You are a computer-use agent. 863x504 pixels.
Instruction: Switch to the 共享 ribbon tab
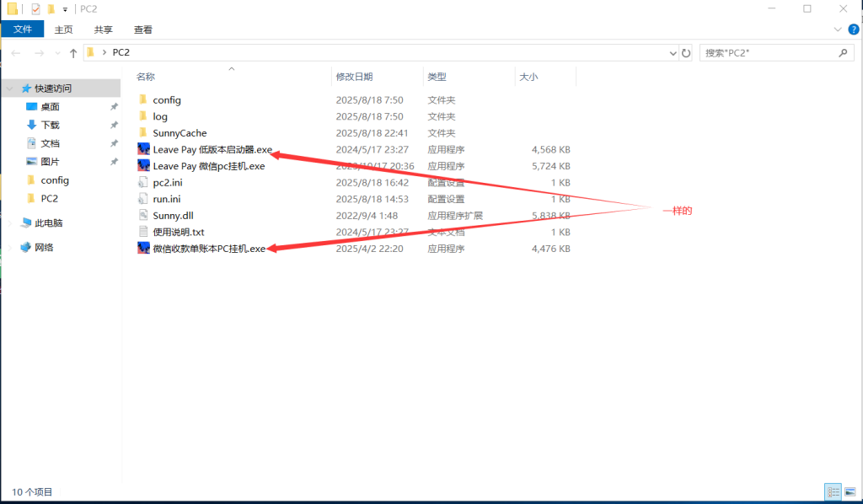103,29
